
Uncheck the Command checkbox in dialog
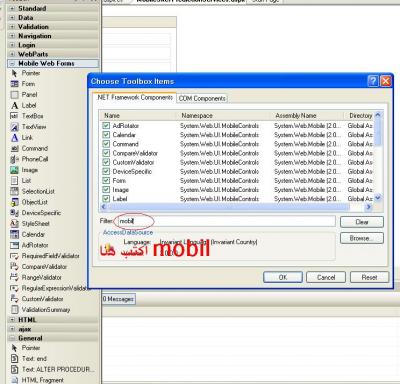tap(106, 144)
